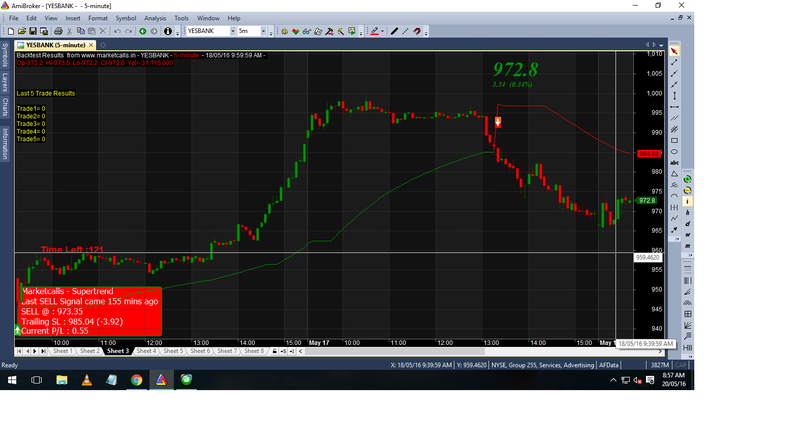Viewport: 800px width, 447px height.
Task: Open the Tools menu
Action: (181, 18)
